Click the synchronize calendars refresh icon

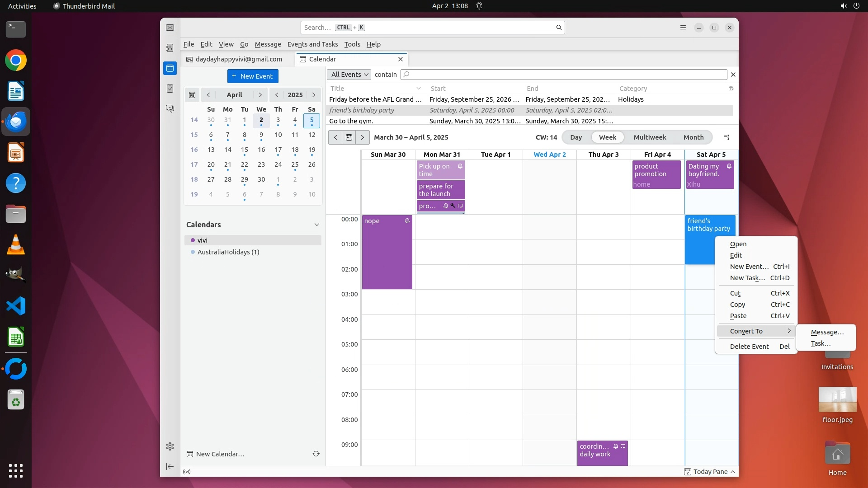316,454
